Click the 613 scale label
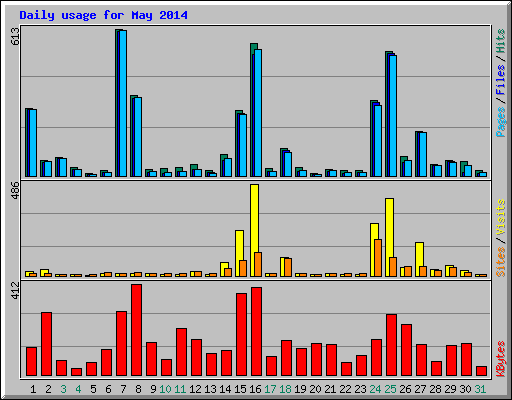Viewport: 512px width, 400px height. click(x=15, y=36)
